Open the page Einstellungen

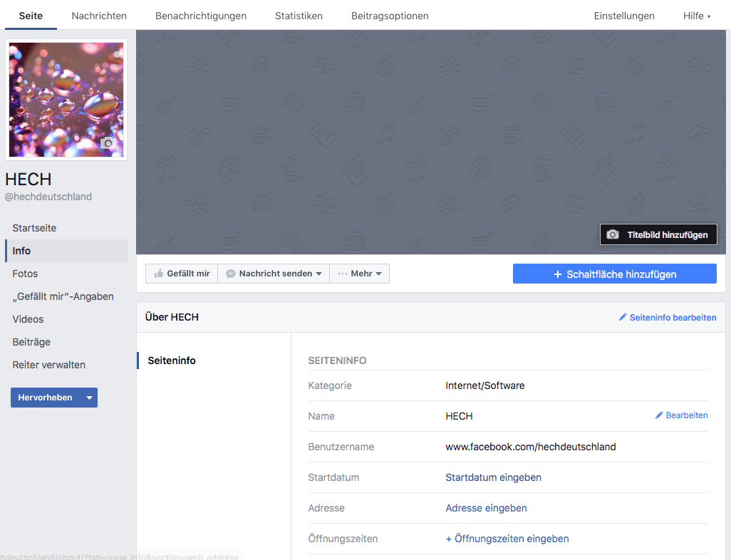tap(623, 15)
